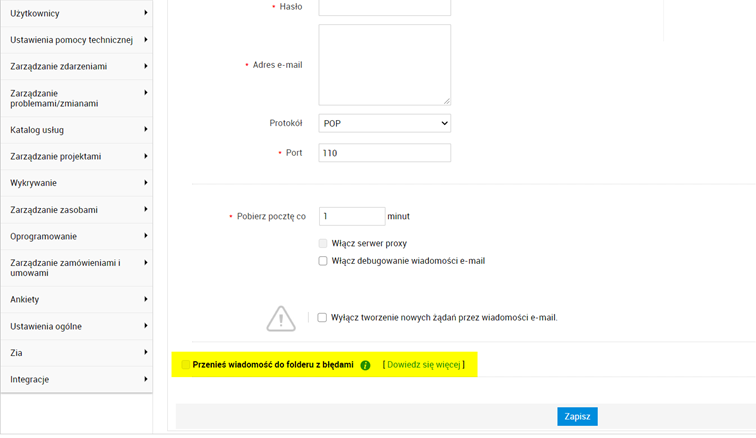
Task: Open the Ankiety sidebar item
Action: [x=25, y=299]
